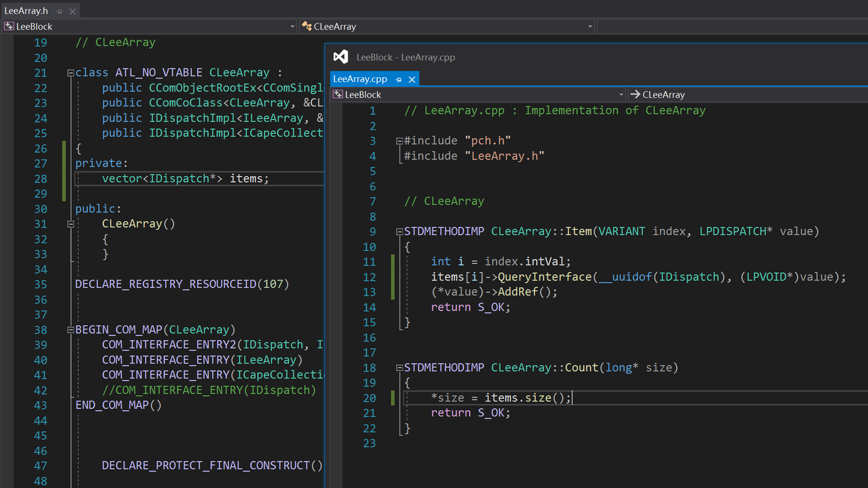Click LeeBlock project icon in LeeArray.h navigation bar
The image size is (868, 488).
(9, 27)
